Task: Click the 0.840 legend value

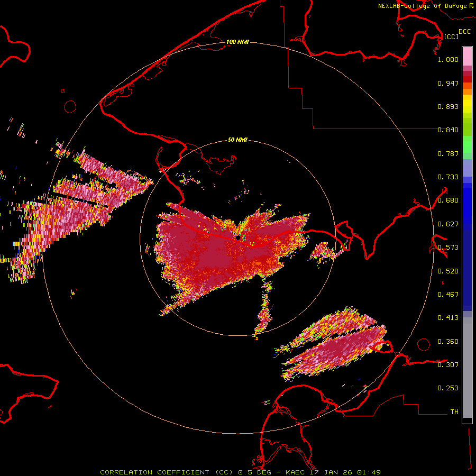Action: point(448,130)
